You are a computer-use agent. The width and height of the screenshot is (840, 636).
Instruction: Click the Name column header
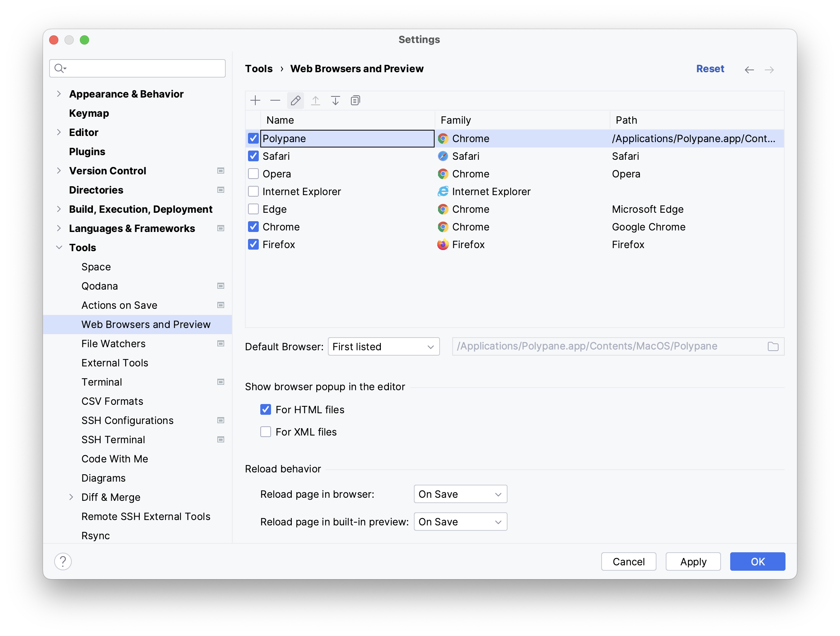click(347, 120)
